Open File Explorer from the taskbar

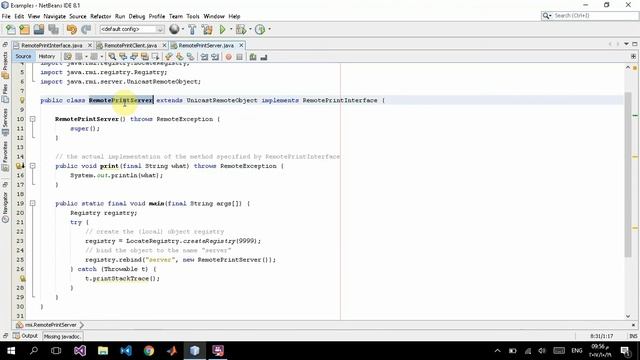click(103, 351)
